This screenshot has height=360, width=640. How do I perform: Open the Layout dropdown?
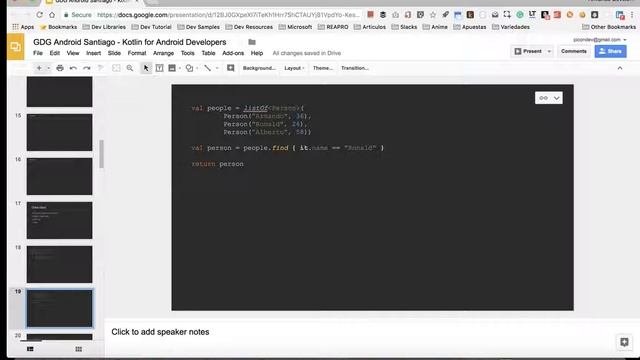(294, 68)
